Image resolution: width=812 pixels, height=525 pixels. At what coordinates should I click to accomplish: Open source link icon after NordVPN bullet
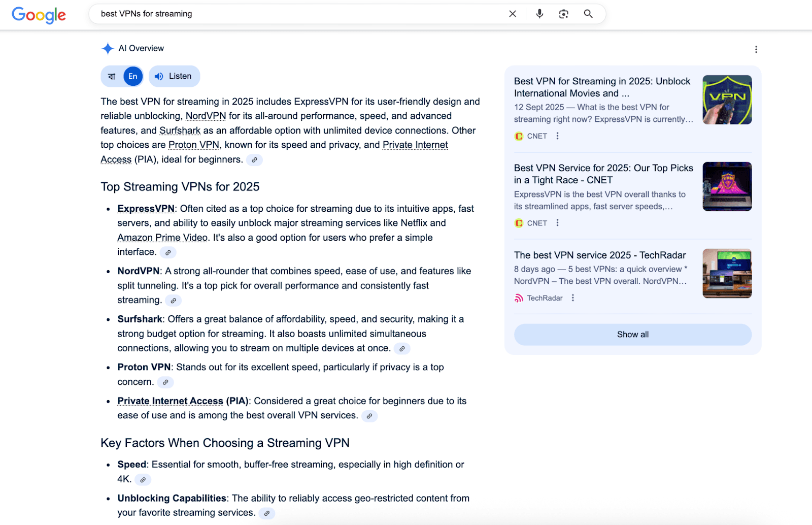tap(173, 301)
